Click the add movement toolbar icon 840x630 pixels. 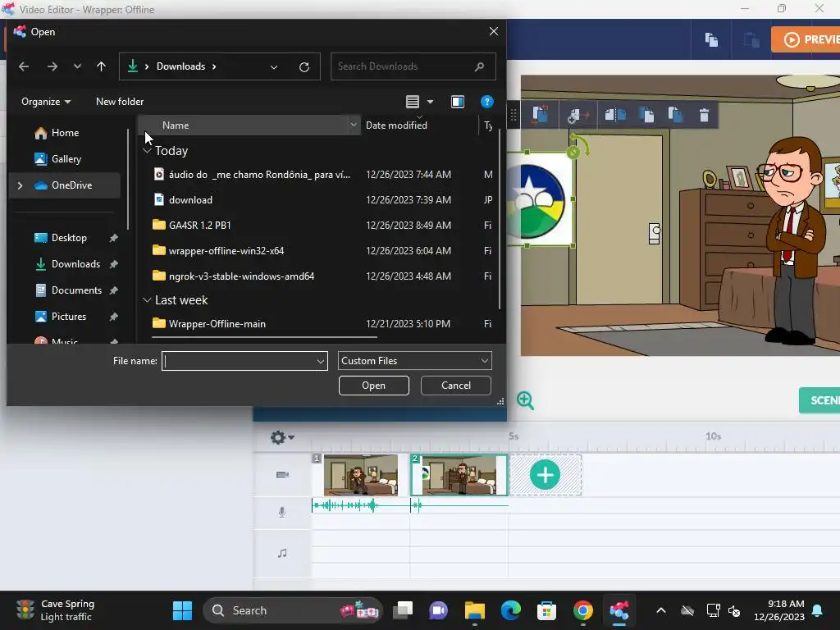pos(577,115)
